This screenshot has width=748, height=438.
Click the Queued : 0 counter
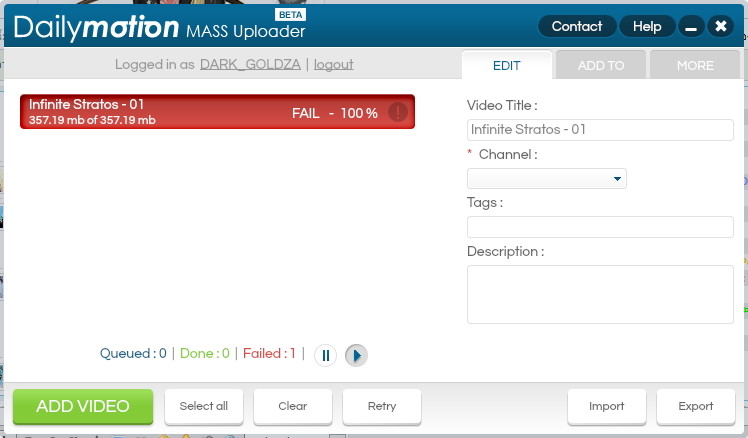133,354
